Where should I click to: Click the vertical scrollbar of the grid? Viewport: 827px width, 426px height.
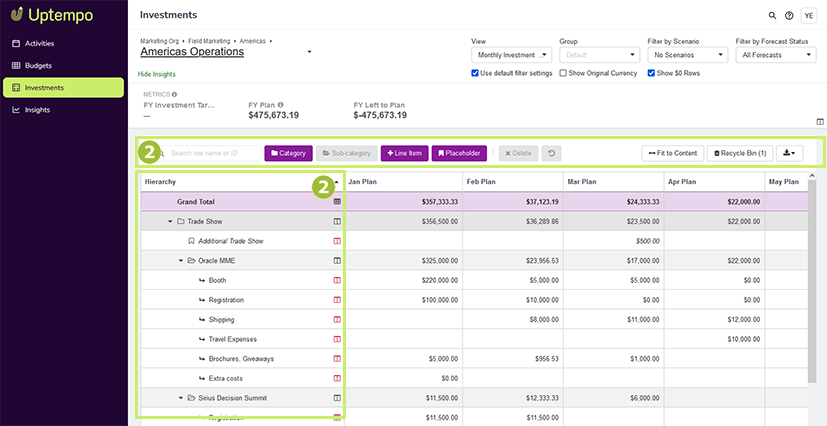(812, 281)
